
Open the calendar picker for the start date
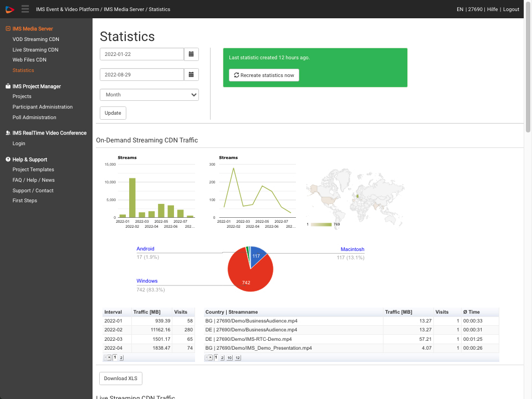pos(191,54)
